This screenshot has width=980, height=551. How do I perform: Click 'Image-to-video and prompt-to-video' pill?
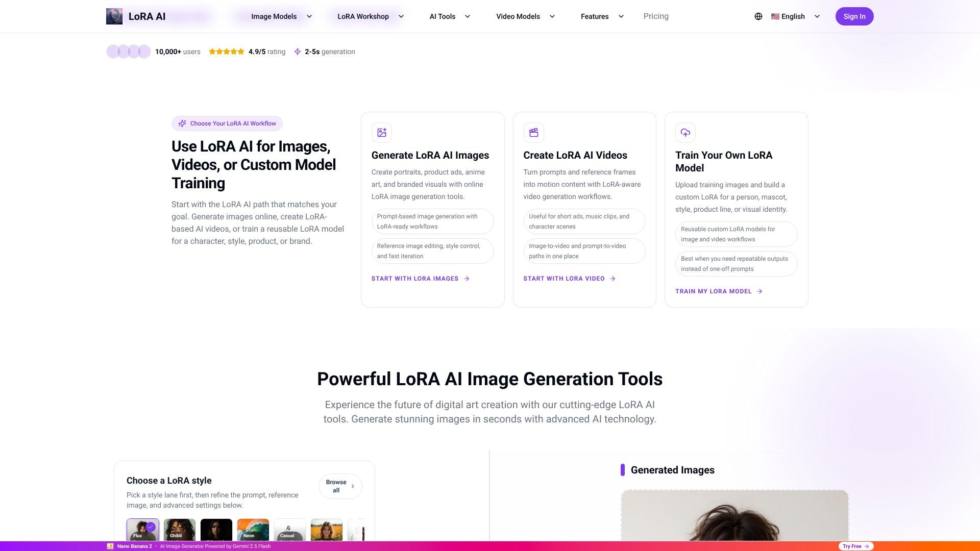pyautogui.click(x=584, y=251)
